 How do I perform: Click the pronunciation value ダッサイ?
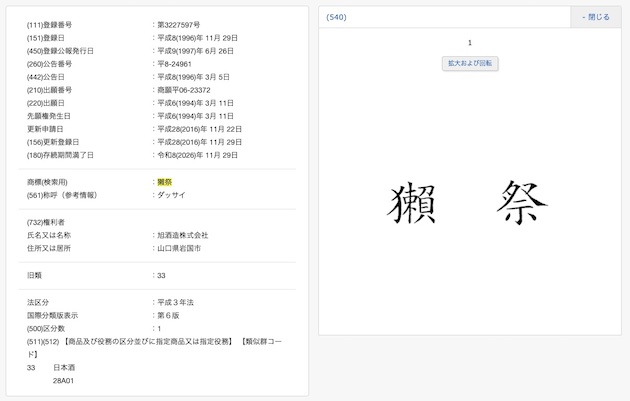click(x=171, y=194)
